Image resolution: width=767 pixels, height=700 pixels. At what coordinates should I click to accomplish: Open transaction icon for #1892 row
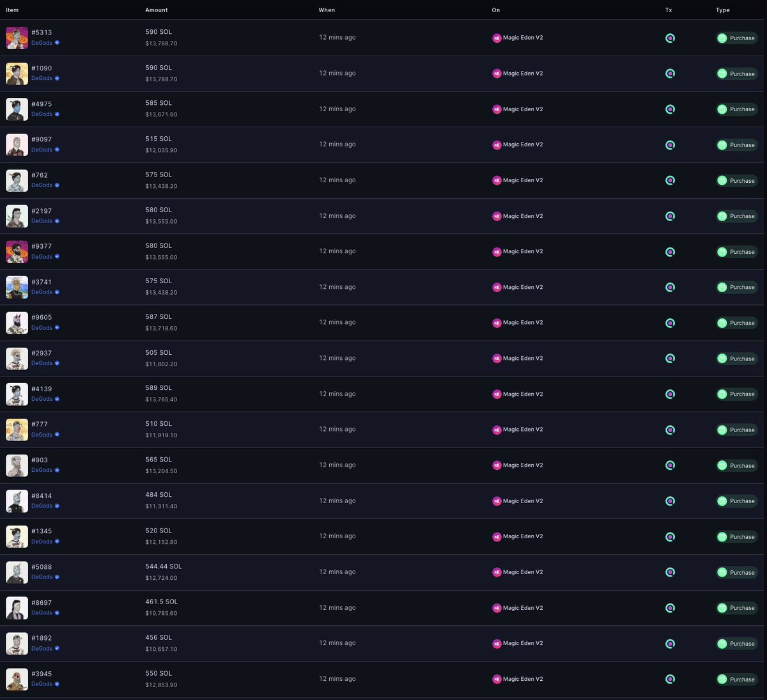point(670,644)
